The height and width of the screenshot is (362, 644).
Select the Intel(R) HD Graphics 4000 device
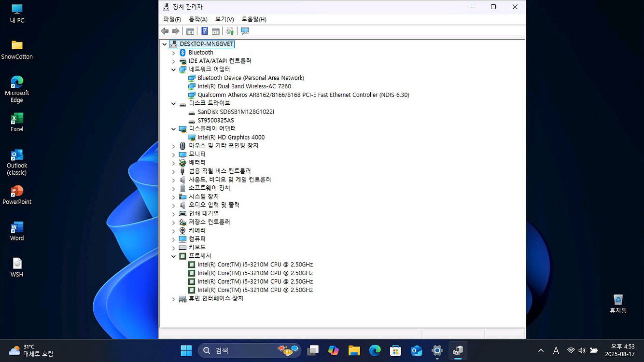coord(231,137)
